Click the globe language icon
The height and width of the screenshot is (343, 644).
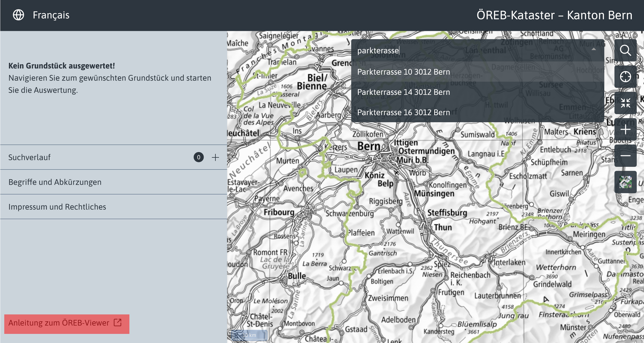click(x=19, y=15)
